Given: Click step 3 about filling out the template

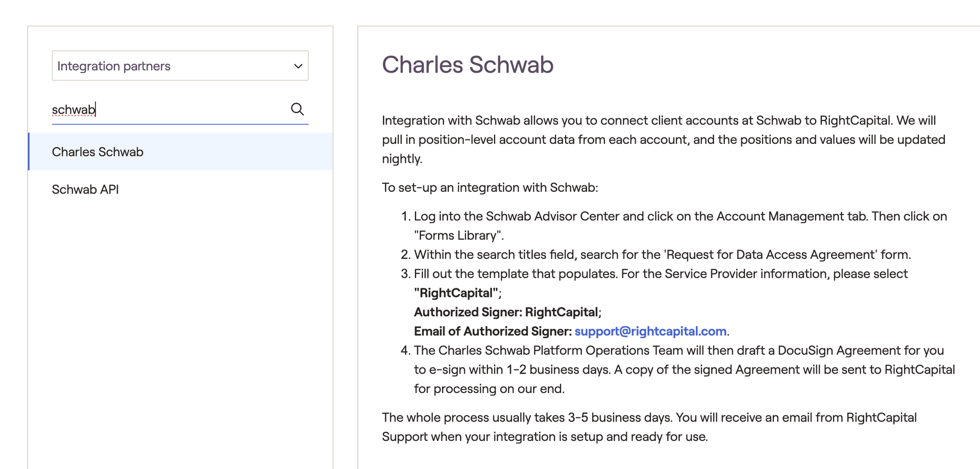Looking at the screenshot, I should 660,274.
